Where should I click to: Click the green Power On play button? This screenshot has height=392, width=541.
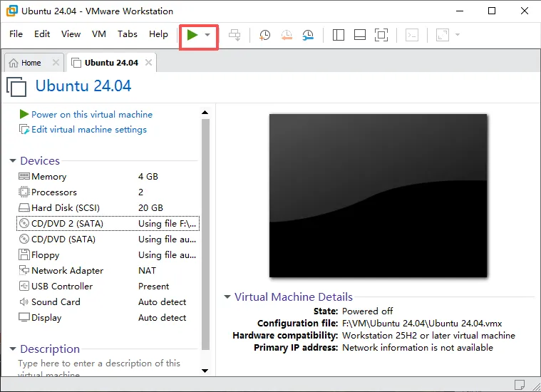click(192, 34)
